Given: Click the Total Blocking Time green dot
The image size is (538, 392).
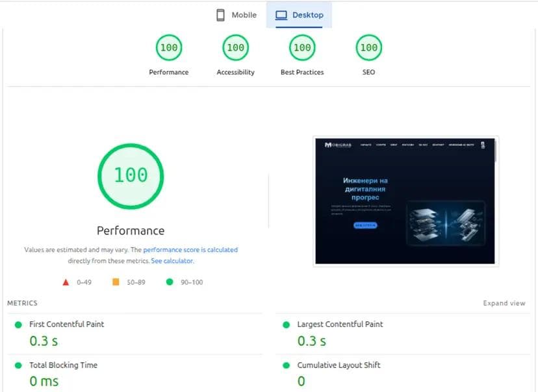Looking at the screenshot, I should point(18,365).
